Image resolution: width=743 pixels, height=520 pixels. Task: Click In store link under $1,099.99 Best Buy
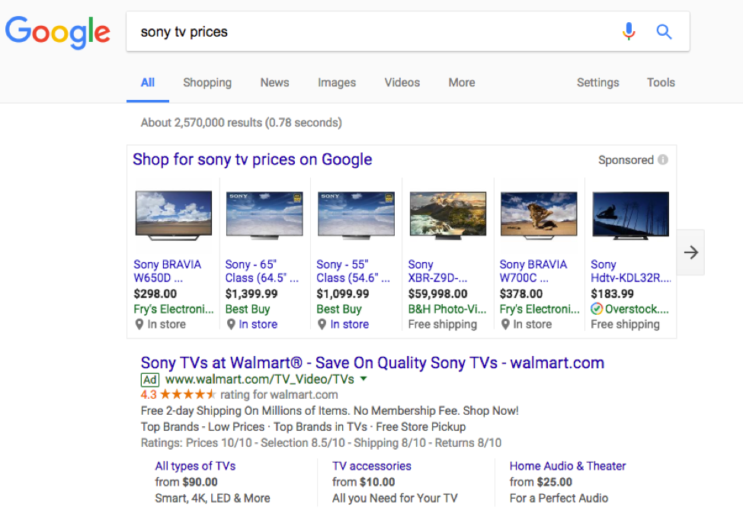pyautogui.click(x=349, y=324)
